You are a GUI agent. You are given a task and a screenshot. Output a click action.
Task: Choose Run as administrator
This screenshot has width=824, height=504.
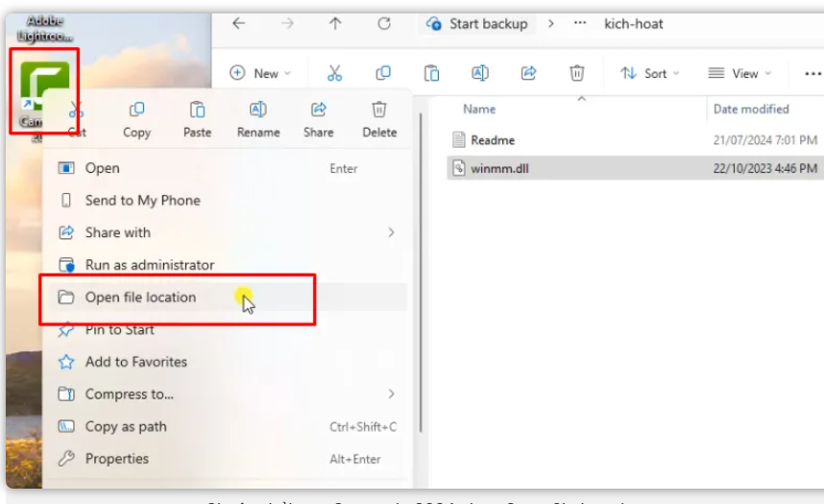149,265
